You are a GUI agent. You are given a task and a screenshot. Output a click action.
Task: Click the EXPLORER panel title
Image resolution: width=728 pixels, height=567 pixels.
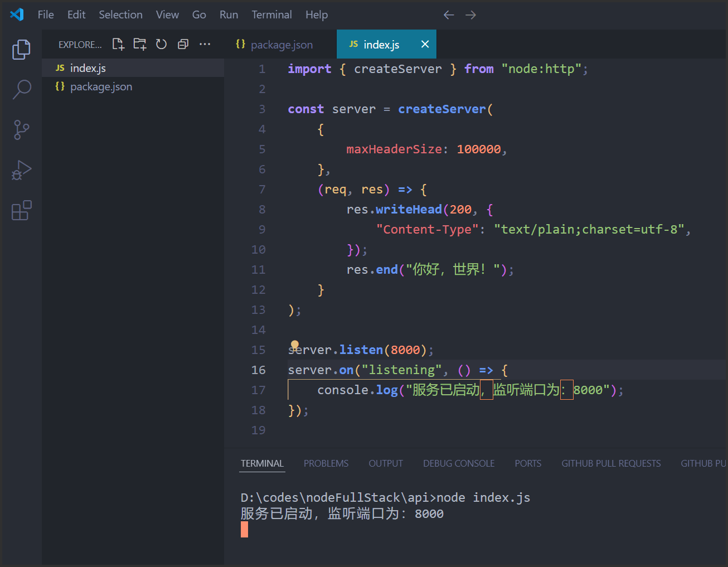[x=80, y=45]
